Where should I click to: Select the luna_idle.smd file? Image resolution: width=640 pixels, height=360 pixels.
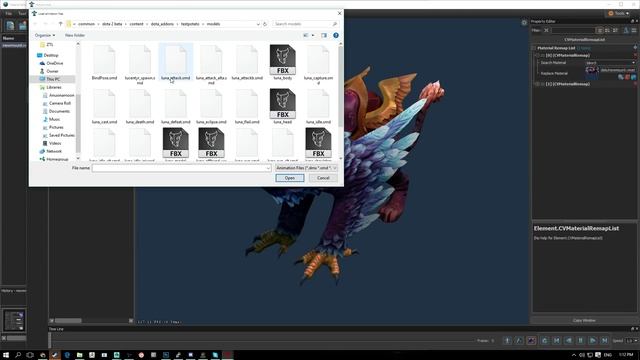(318, 106)
